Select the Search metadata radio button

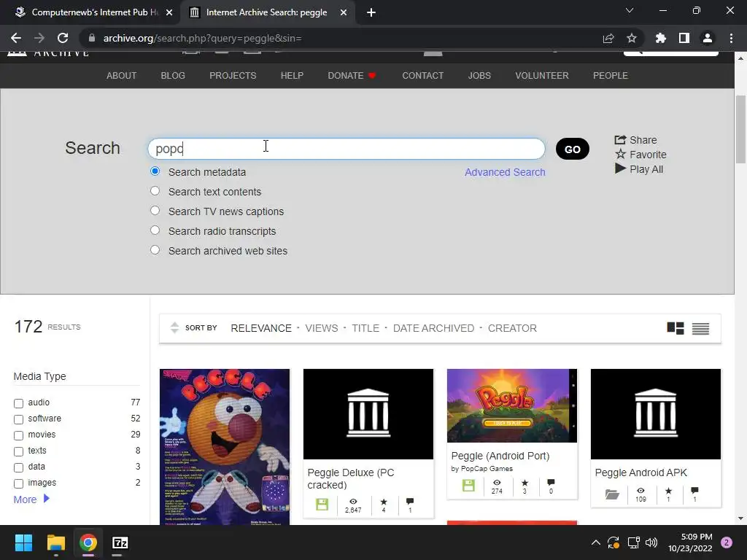(155, 171)
